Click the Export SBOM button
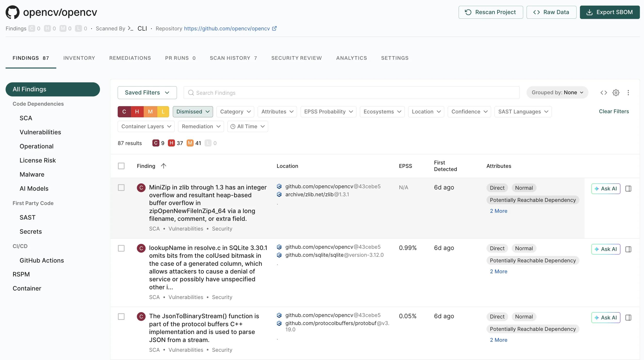 click(610, 12)
